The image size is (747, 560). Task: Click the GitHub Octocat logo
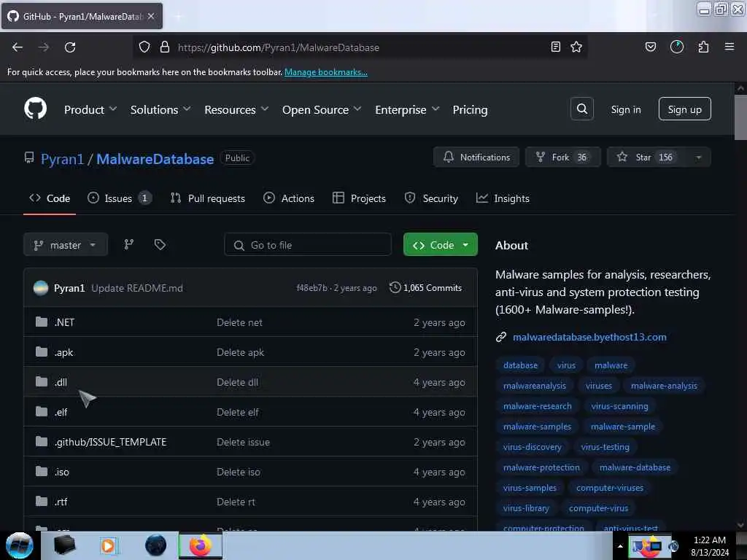36,109
